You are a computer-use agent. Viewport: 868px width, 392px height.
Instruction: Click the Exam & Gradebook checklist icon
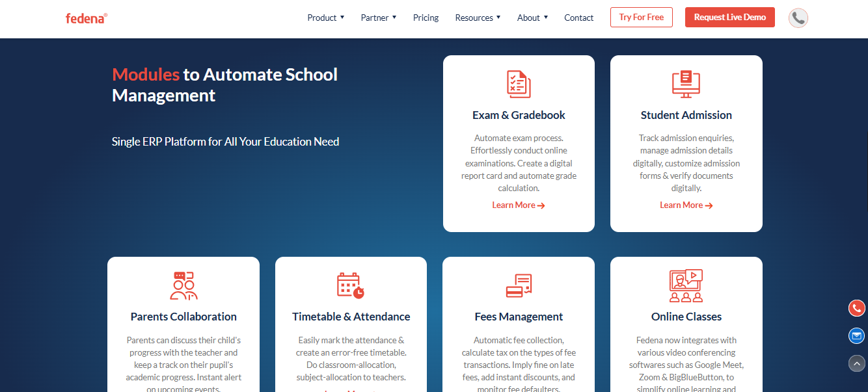click(519, 84)
